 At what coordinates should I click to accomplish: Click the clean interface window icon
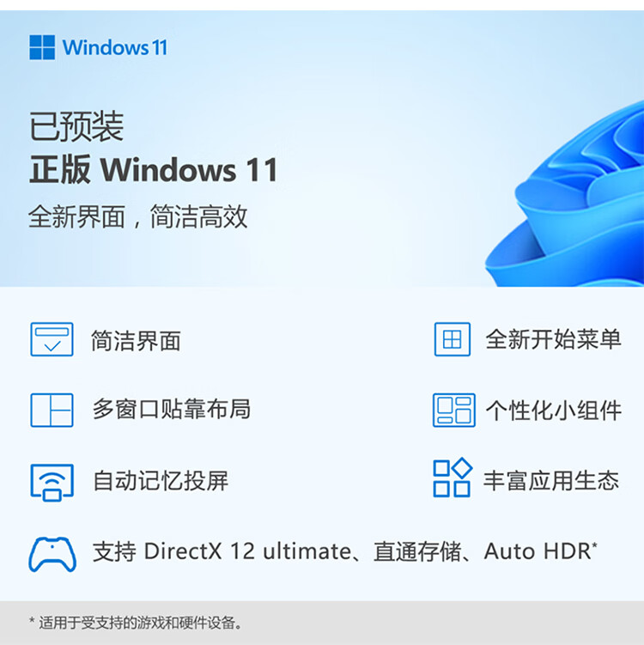pos(52,339)
